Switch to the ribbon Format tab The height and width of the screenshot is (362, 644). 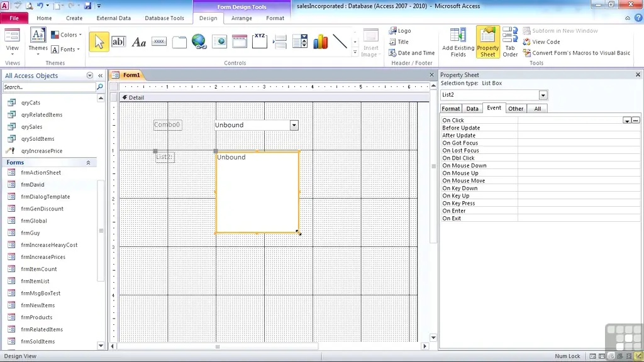[x=275, y=18]
